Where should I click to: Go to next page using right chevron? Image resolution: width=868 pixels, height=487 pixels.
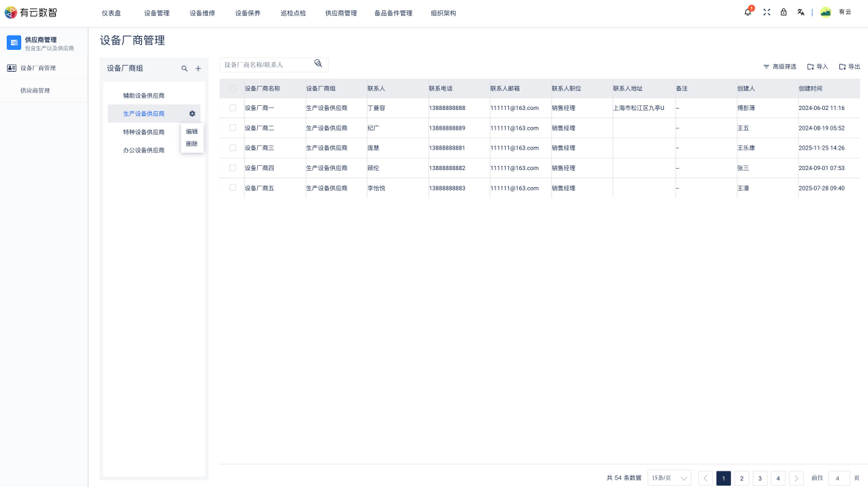[x=796, y=478]
